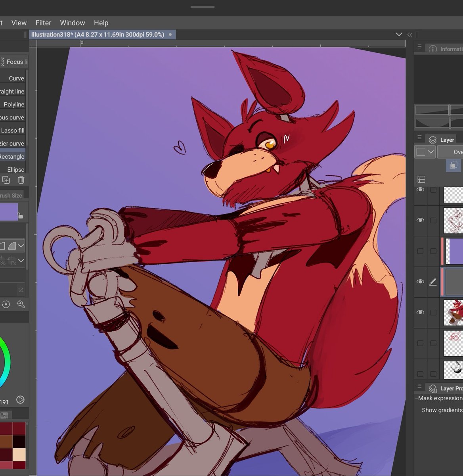463x476 pixels.
Task: Click the pen edit icon on selected gray layer
Action: [x=433, y=282]
